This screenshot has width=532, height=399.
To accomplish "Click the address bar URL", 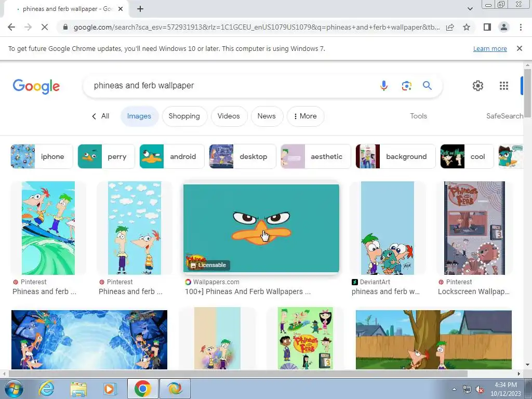I will click(257, 27).
